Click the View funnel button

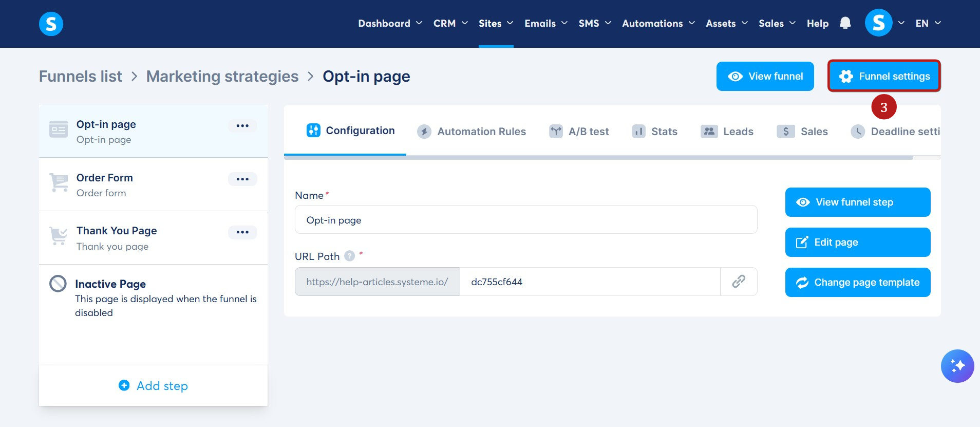(765, 76)
